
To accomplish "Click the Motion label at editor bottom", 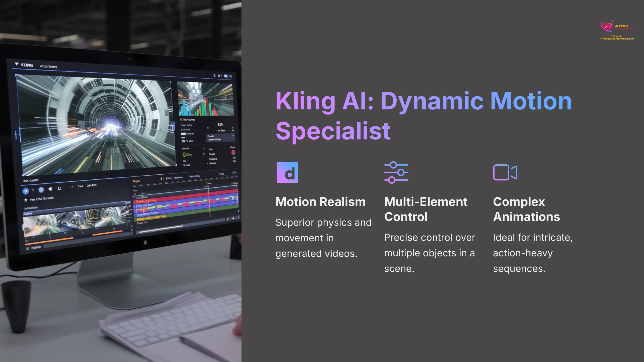I will tap(36, 248).
